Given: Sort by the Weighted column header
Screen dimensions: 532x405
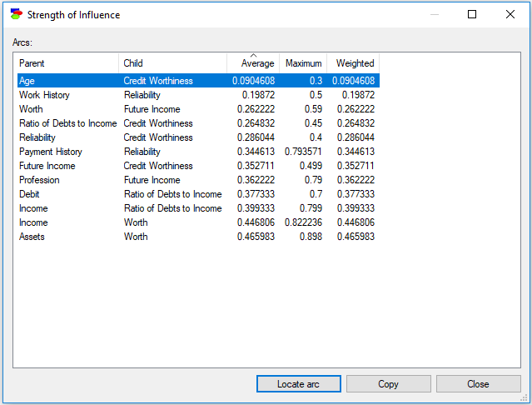Looking at the screenshot, I should click(x=353, y=63).
